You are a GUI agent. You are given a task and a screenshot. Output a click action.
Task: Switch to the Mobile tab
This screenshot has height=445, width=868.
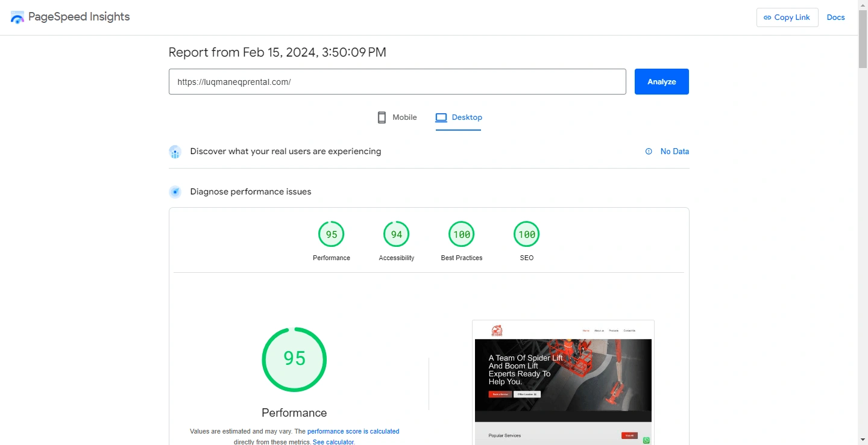coord(397,117)
